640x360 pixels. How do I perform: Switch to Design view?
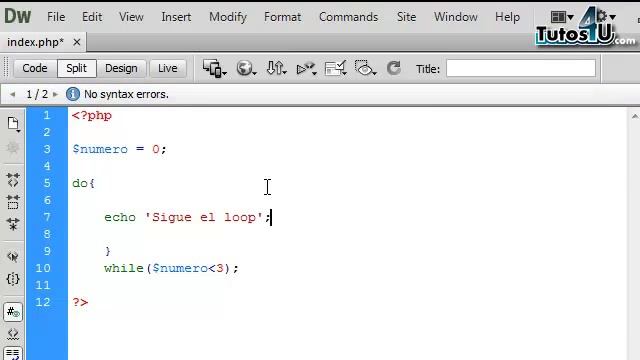coord(121,68)
